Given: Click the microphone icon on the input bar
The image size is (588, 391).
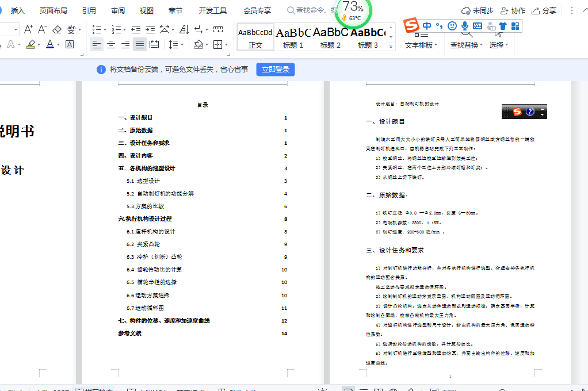Looking at the screenshot, I should [465, 25].
